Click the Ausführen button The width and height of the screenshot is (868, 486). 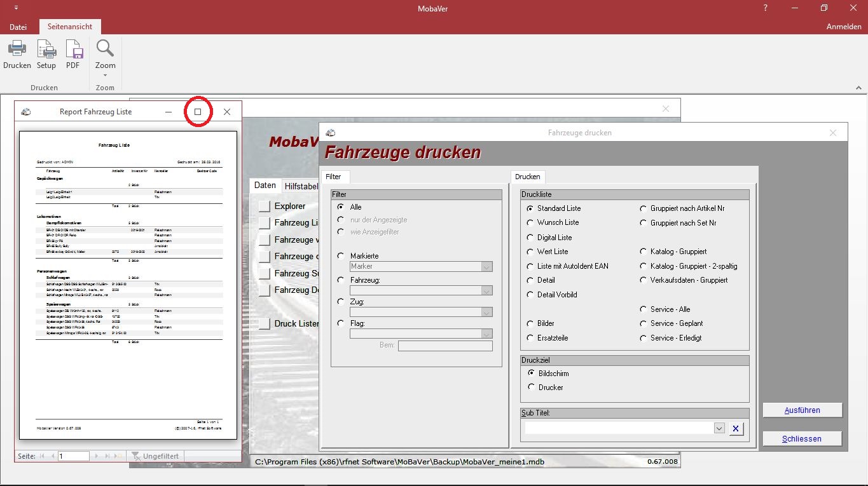(x=803, y=410)
